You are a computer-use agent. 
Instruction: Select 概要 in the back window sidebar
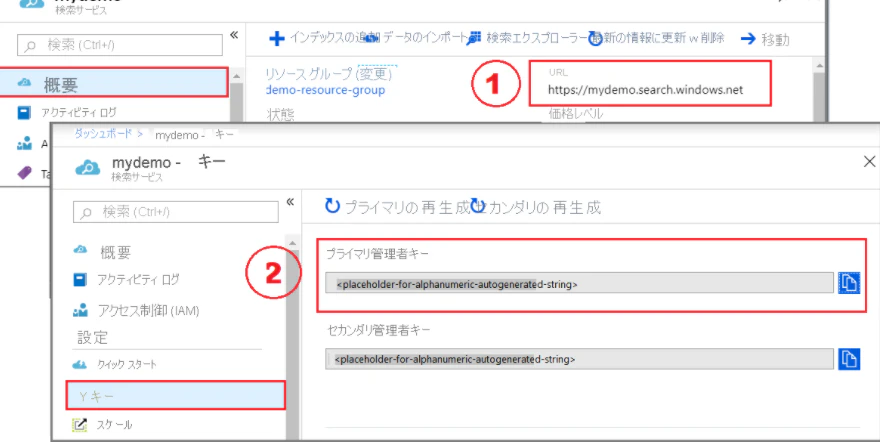(x=114, y=84)
